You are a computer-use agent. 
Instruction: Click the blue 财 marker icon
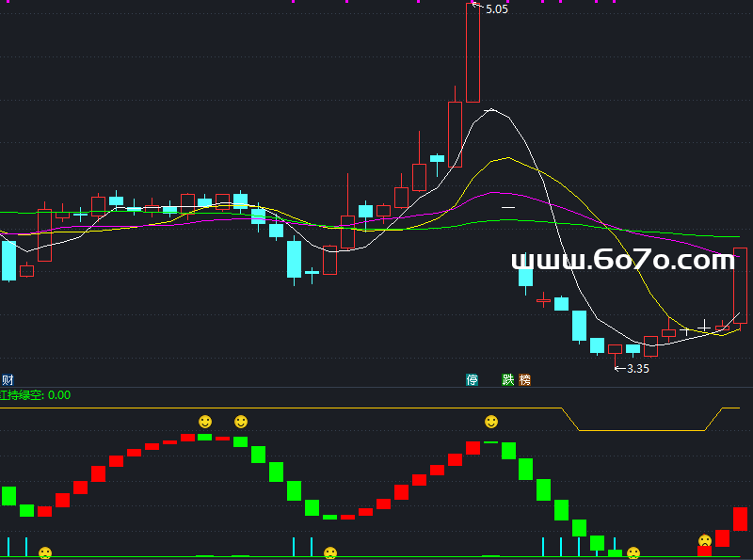click(8, 380)
